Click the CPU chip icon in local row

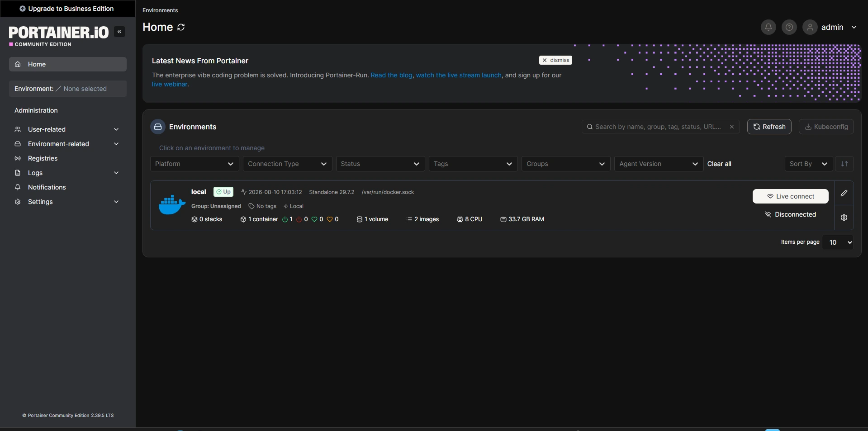[460, 219]
